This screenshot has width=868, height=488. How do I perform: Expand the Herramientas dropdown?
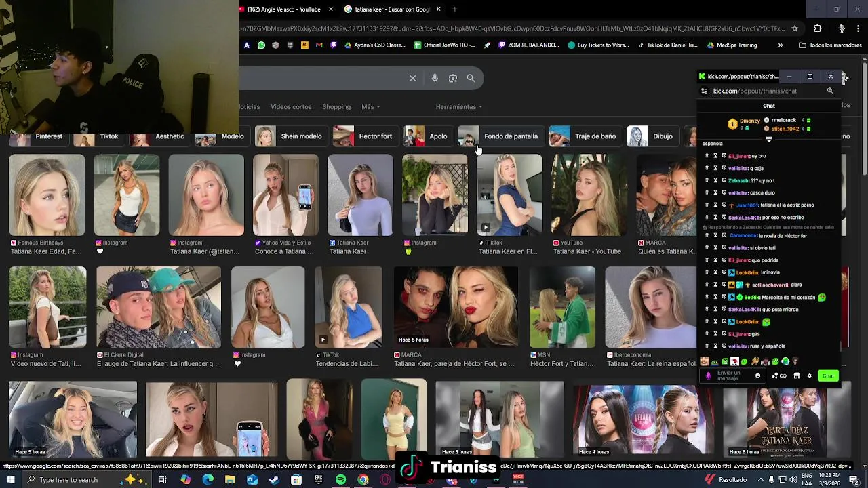(x=459, y=107)
